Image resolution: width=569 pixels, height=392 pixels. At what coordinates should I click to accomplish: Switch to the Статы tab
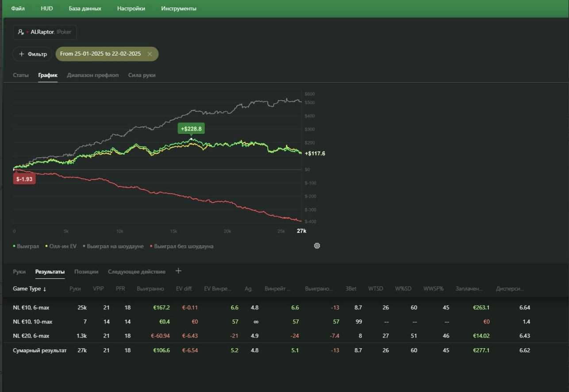[21, 75]
